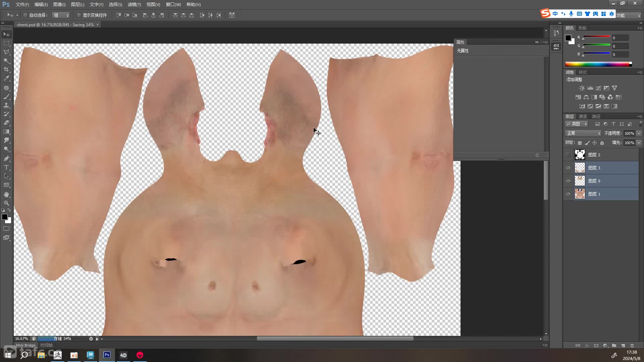
Task: Select the Gradient tool
Action: [6, 131]
